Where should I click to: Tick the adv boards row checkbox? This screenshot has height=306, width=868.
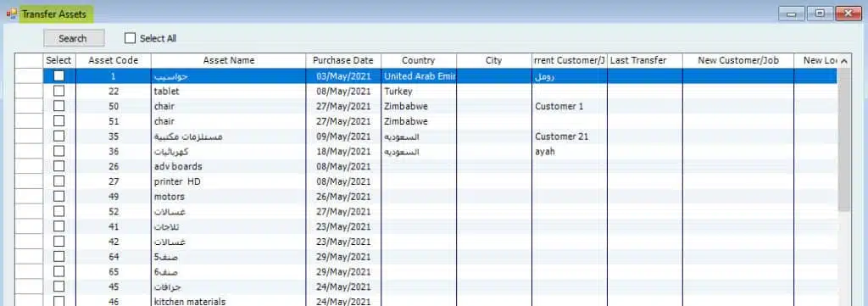[58, 166]
